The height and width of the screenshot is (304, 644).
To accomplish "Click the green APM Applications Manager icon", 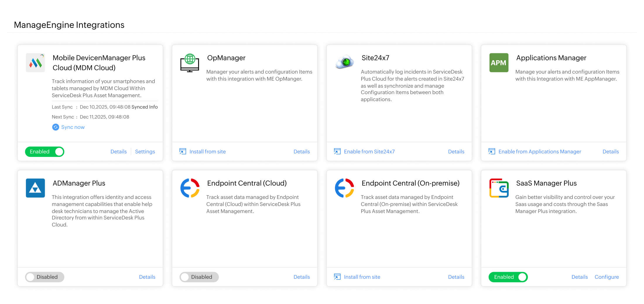I will click(x=499, y=62).
